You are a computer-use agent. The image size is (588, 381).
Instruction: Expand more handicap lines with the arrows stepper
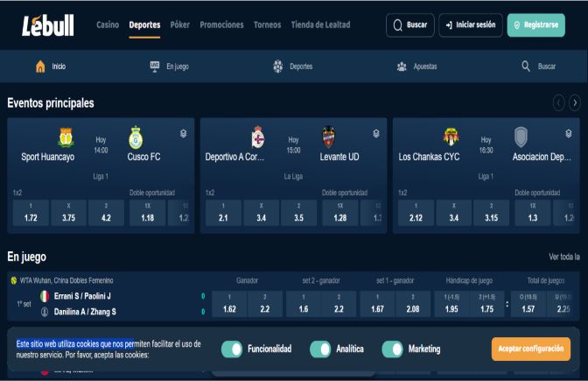click(507, 305)
